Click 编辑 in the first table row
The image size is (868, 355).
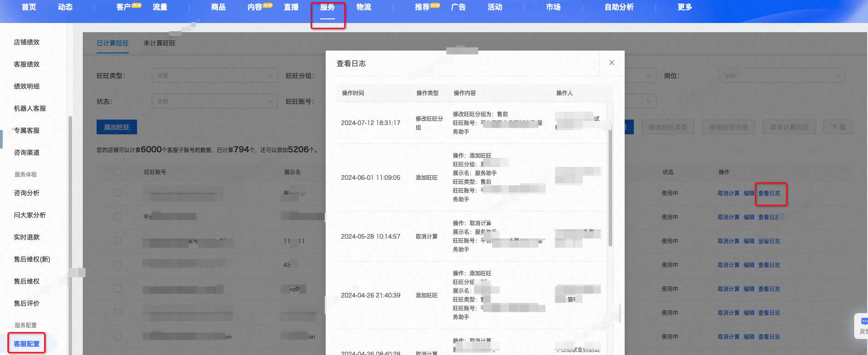[x=749, y=194]
